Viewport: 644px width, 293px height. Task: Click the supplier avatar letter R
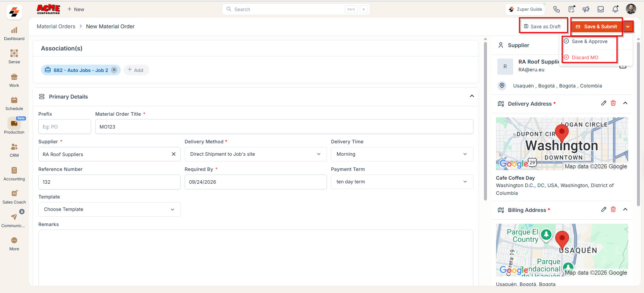tap(505, 66)
